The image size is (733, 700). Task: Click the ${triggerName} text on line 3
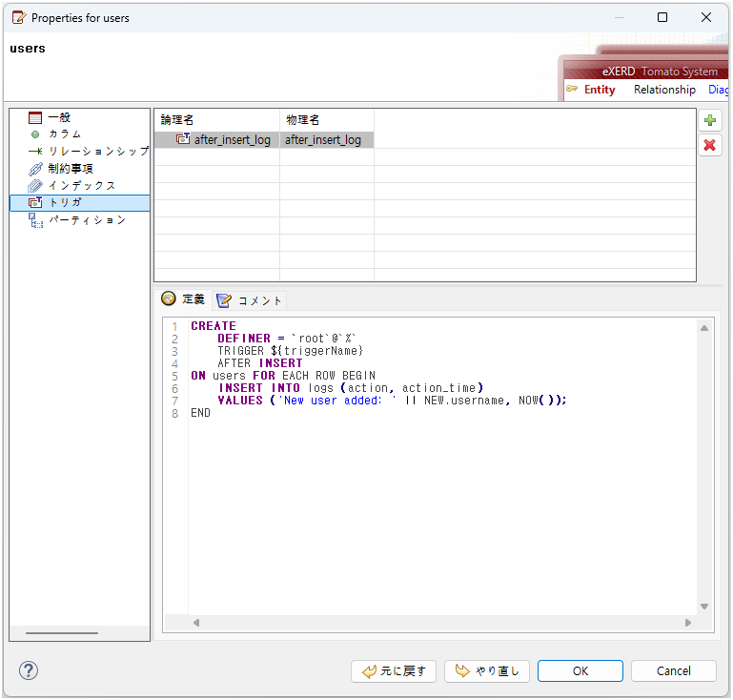316,351
